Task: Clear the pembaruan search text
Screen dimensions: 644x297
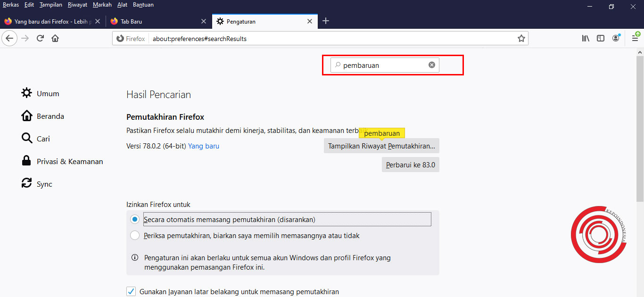Action: tap(432, 65)
